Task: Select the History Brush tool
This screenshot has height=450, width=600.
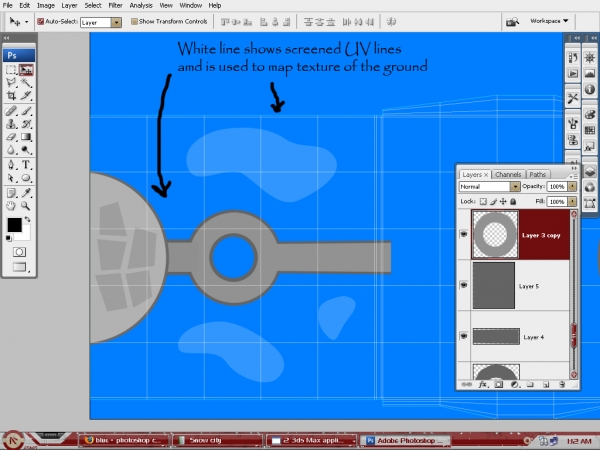Action: 26,124
